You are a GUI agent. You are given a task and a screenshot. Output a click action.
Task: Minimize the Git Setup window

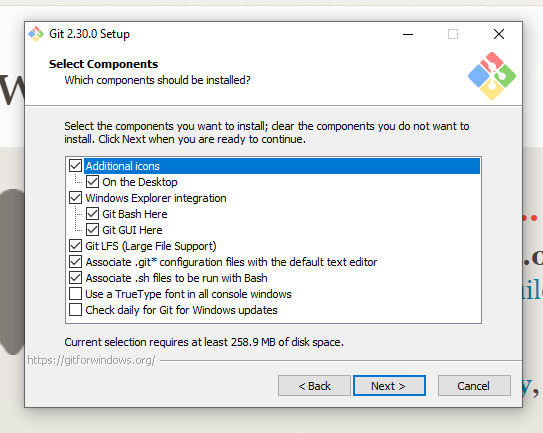(408, 34)
